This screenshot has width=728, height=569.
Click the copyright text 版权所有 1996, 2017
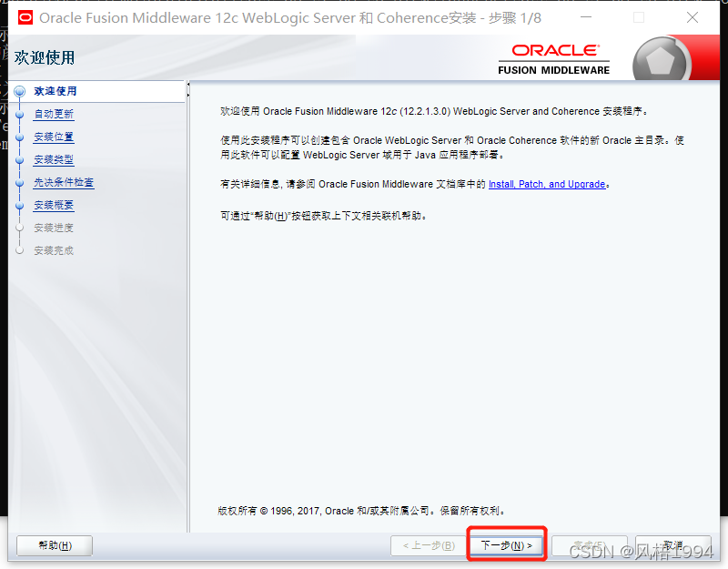(x=360, y=511)
